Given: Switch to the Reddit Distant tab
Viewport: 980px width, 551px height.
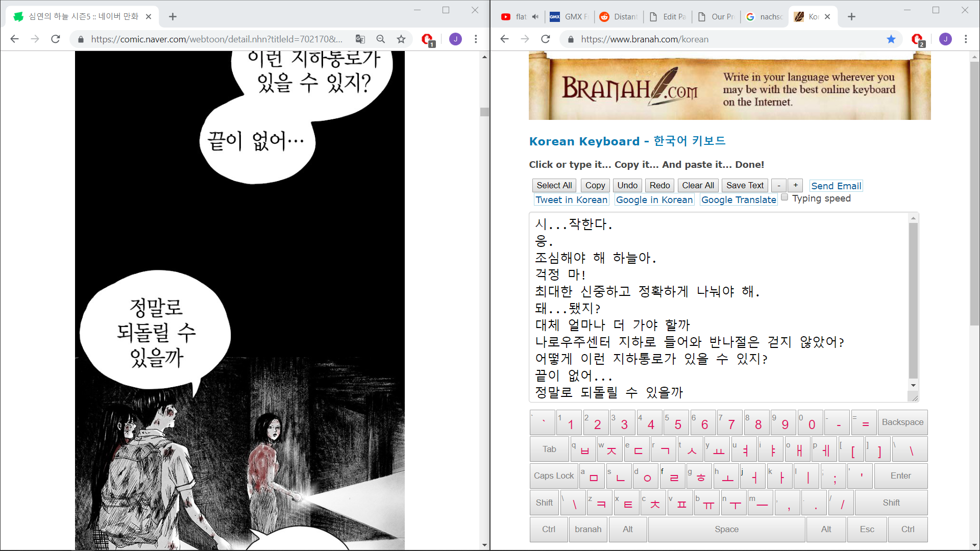Looking at the screenshot, I should pyautogui.click(x=618, y=17).
